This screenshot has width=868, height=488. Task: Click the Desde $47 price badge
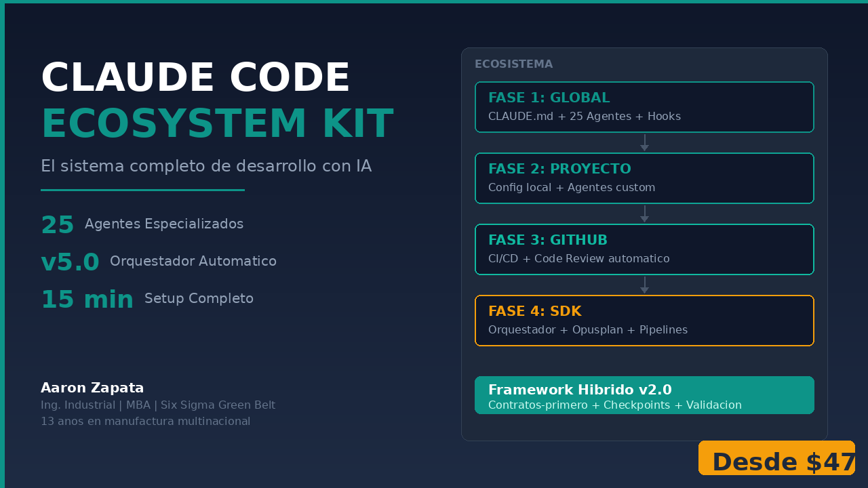click(x=776, y=458)
